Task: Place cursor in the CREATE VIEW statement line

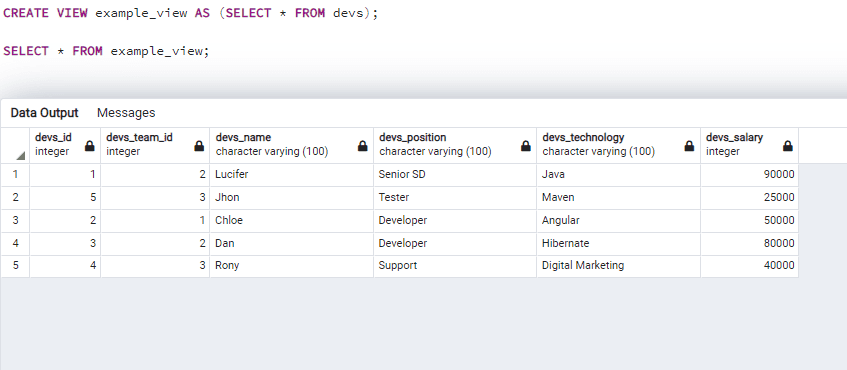Action: [191, 14]
